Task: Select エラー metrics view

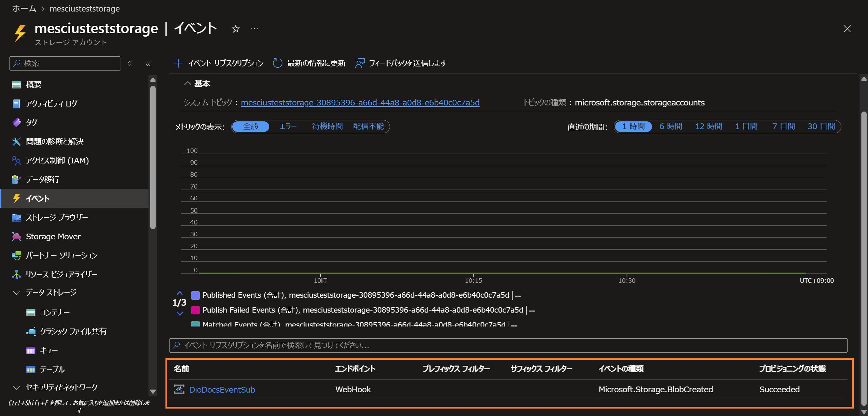Action: coord(288,126)
